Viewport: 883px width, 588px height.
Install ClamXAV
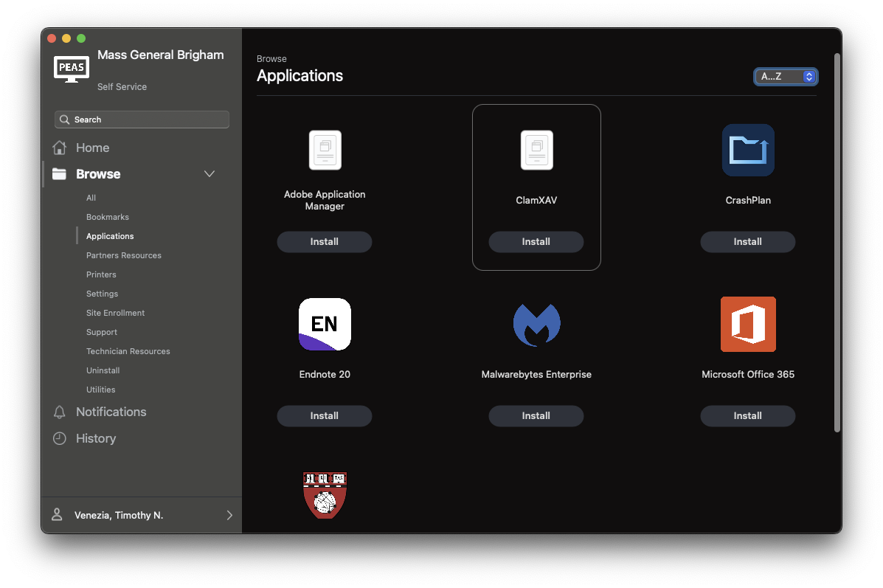pyautogui.click(x=536, y=242)
